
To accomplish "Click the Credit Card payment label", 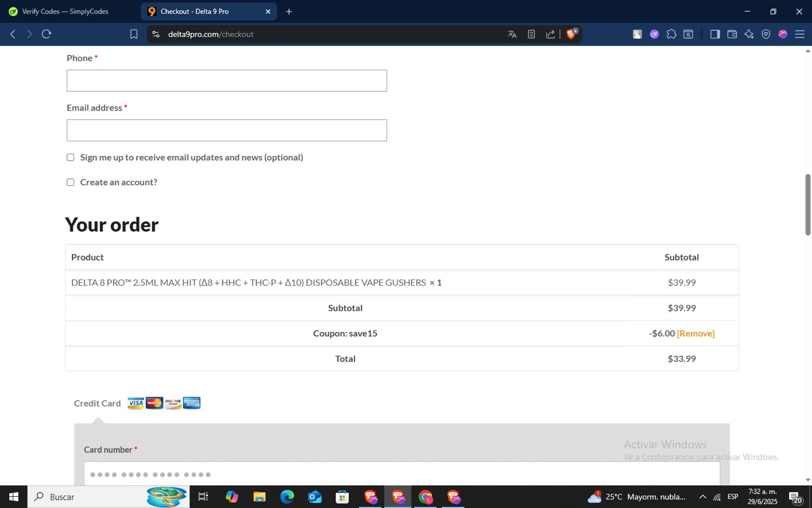I will click(97, 403).
